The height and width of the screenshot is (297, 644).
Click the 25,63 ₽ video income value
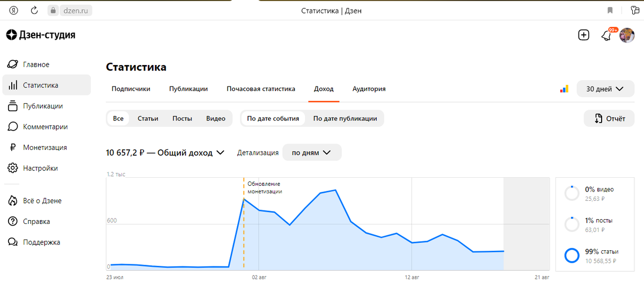[x=595, y=198]
